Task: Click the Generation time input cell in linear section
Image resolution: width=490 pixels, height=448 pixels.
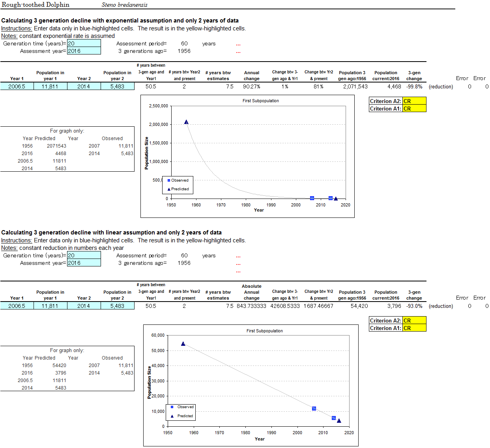Action: pyautogui.click(x=84, y=255)
